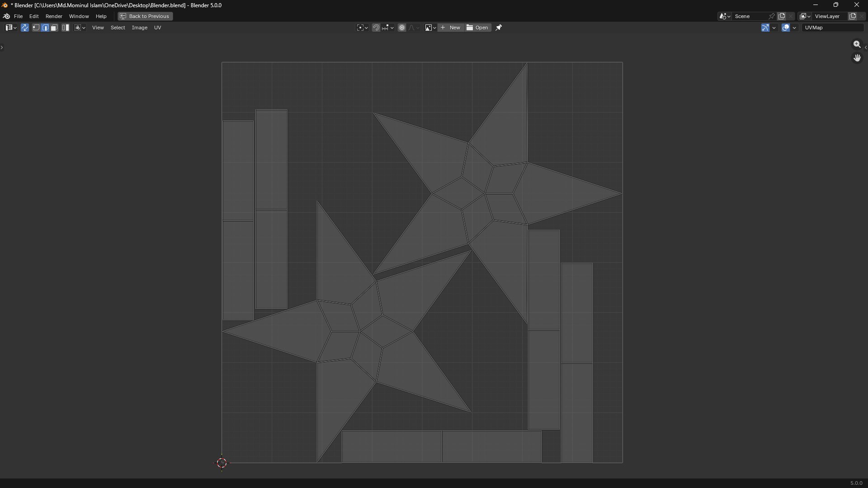868x488 pixels.
Task: Select UV face selection mode
Action: click(54, 28)
